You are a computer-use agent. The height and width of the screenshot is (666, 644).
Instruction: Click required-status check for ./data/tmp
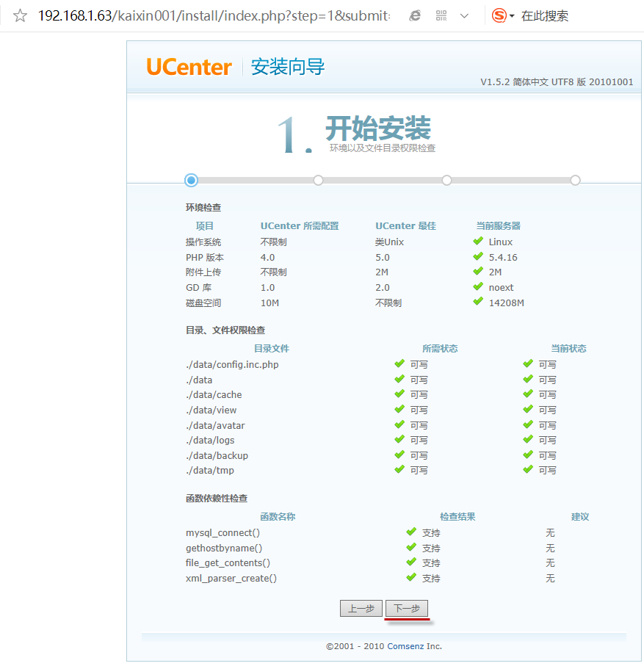399,469
